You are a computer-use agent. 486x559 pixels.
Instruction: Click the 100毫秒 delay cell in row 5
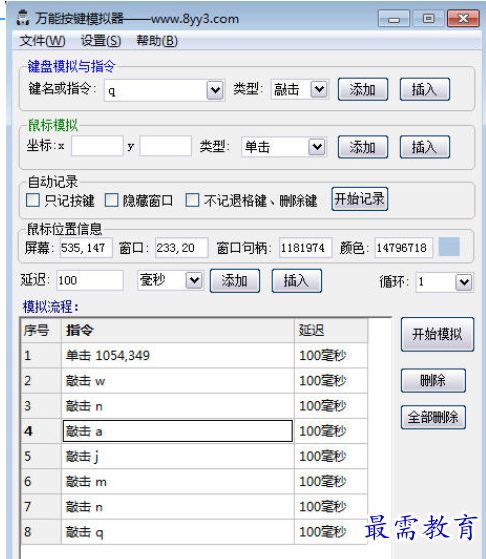click(x=331, y=456)
